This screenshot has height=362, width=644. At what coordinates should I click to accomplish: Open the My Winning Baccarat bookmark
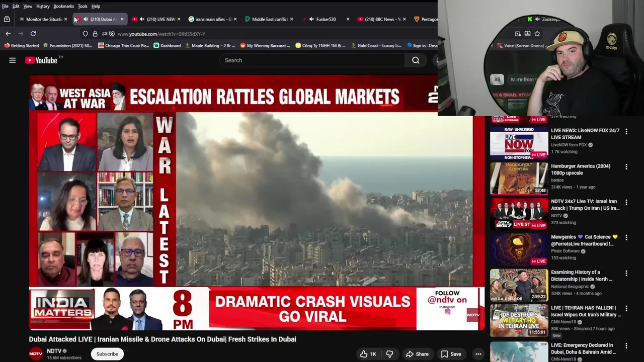click(265, 45)
